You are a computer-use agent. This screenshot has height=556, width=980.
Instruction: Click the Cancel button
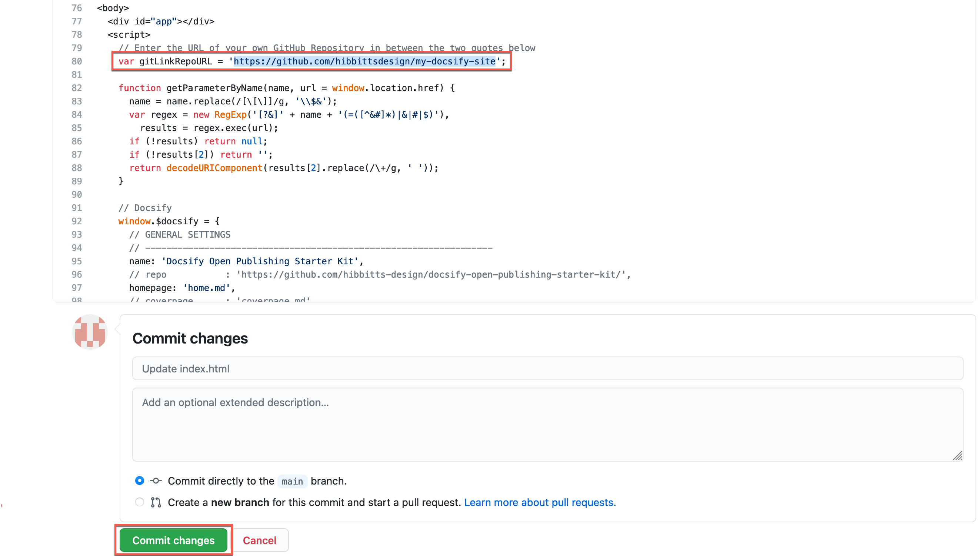259,540
